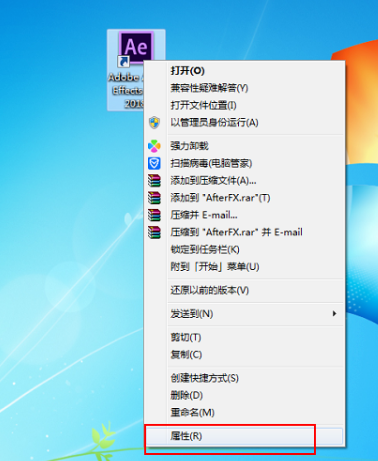Open the 发送到(N) submenu entry
378x461 pixels.
(244, 314)
